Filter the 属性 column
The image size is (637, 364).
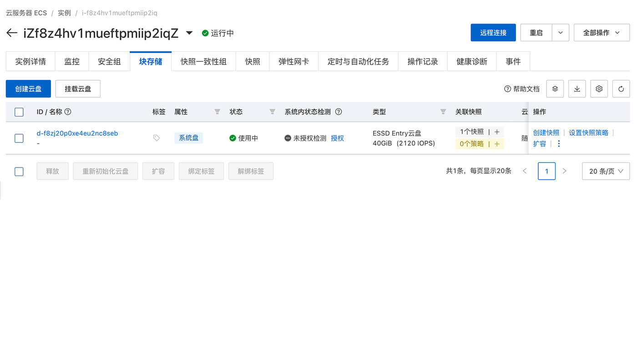coord(217,111)
